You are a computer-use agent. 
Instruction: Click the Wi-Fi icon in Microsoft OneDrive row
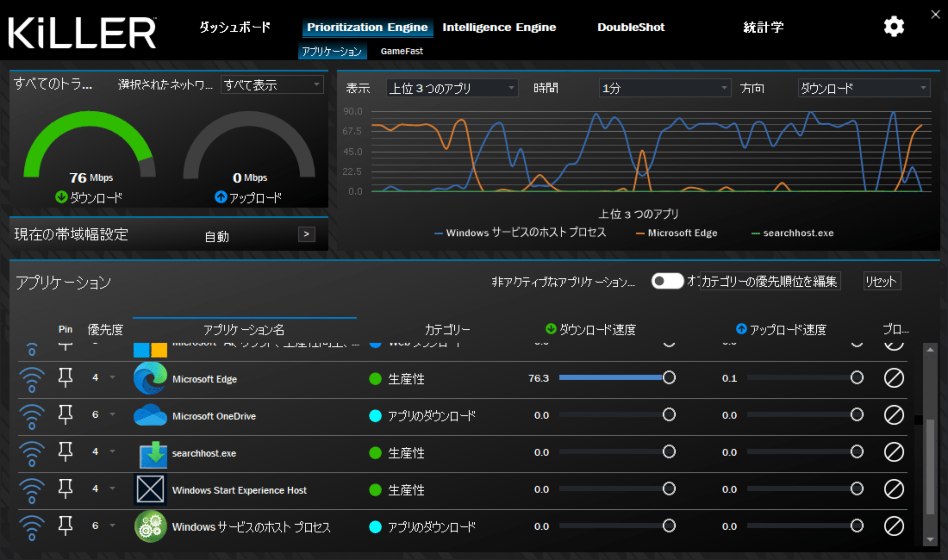pyautogui.click(x=32, y=416)
